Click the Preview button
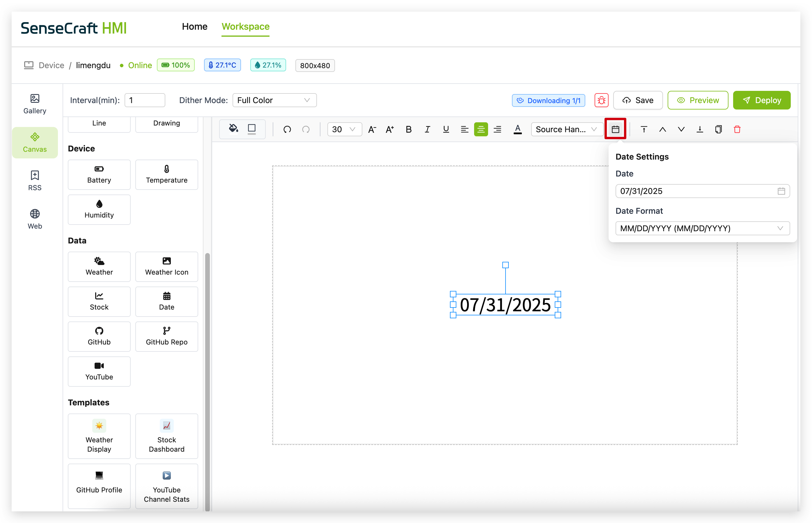812x523 pixels. [x=698, y=100]
